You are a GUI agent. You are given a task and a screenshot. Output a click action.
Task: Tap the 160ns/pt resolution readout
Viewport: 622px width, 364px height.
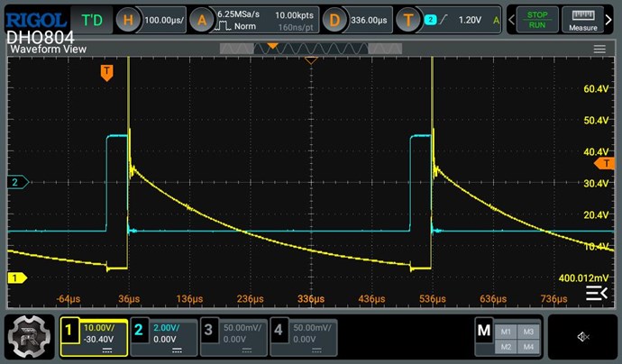click(296, 27)
